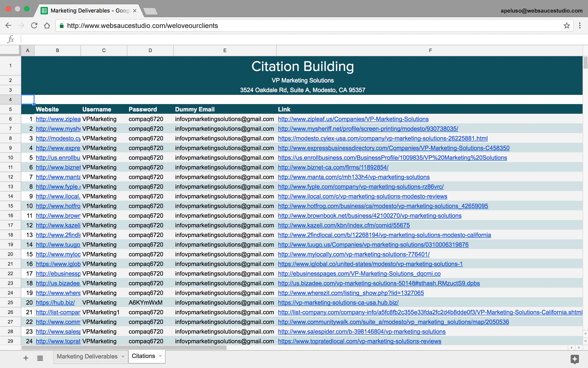Bookmark this page with the star icon

click(x=567, y=25)
